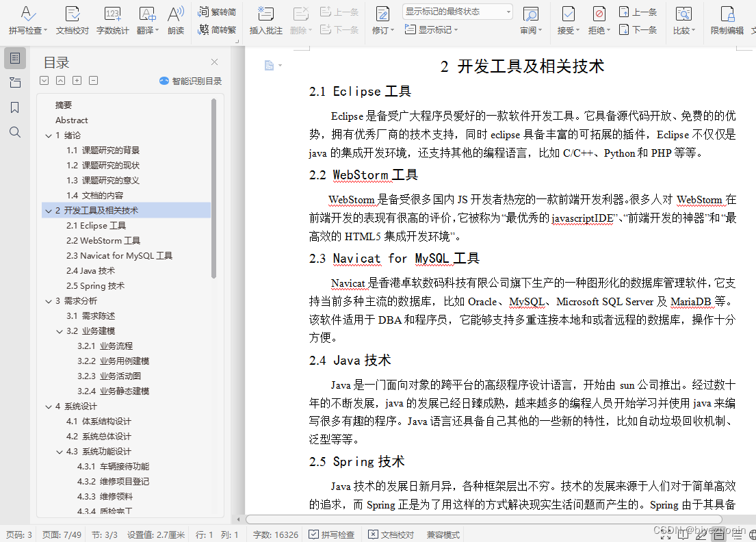Jump to Abstract in the outline

pyautogui.click(x=71, y=120)
